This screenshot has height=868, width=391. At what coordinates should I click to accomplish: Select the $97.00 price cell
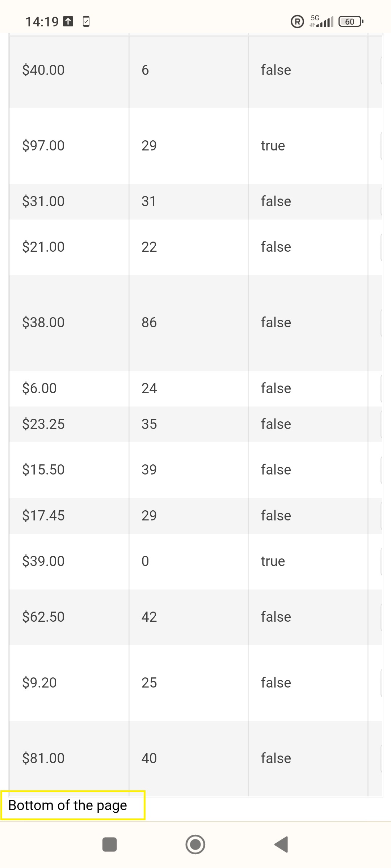click(x=43, y=145)
